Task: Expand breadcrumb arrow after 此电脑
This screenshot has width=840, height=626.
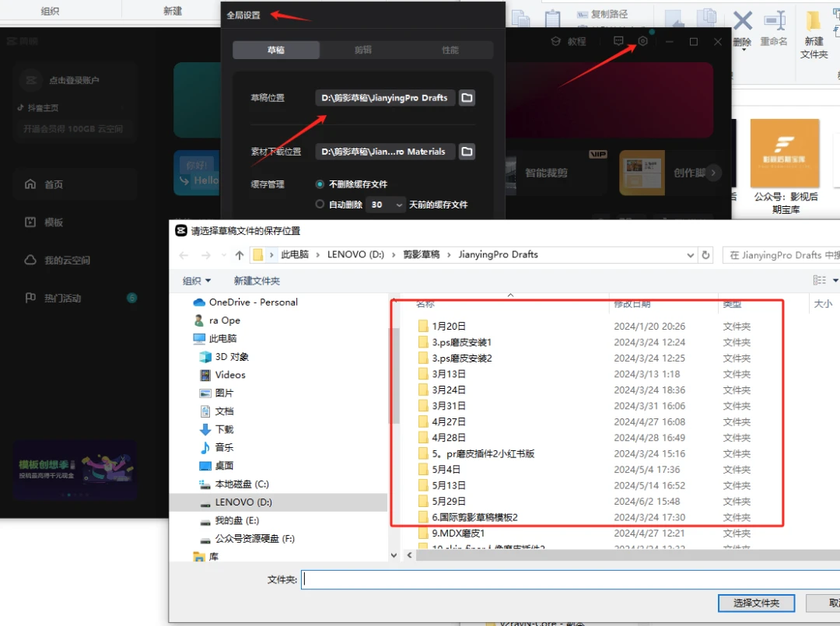Action: 317,255
